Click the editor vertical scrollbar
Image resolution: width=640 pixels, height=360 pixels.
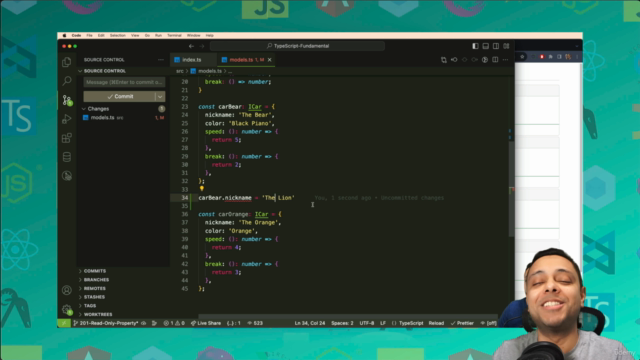pos(511,190)
